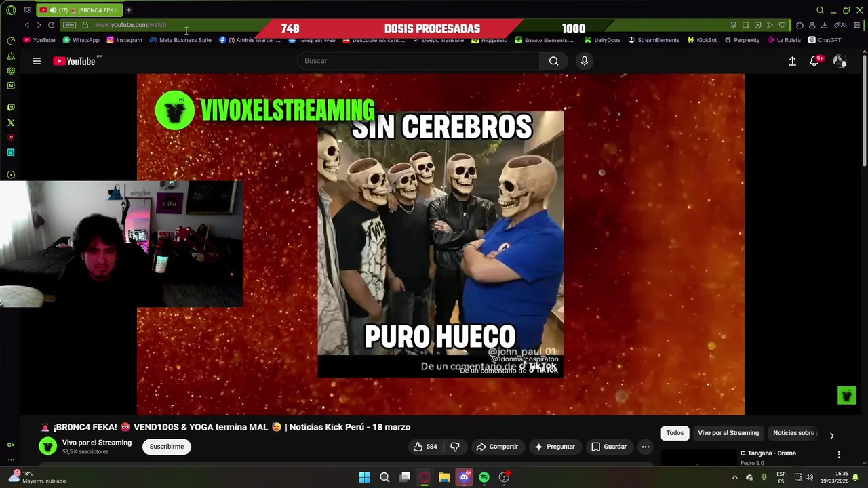Select Vivo por el Streaming filter chip
868x488 pixels.
tap(728, 433)
